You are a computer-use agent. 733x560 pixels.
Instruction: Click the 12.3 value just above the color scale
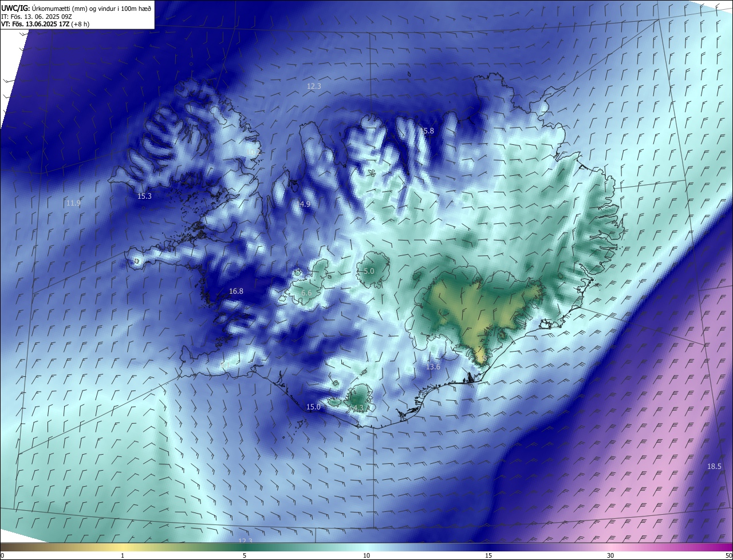[245, 541]
